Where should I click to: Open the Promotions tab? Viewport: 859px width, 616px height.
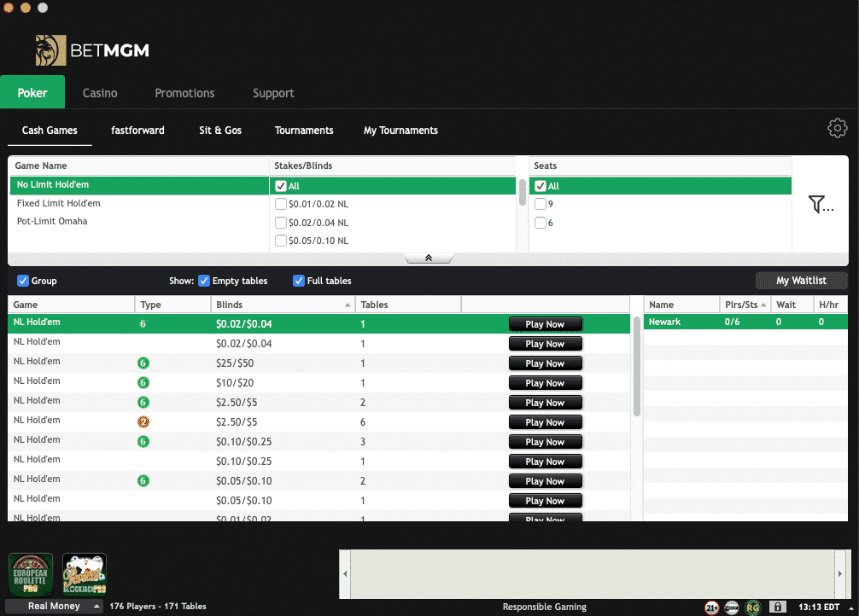coord(184,93)
